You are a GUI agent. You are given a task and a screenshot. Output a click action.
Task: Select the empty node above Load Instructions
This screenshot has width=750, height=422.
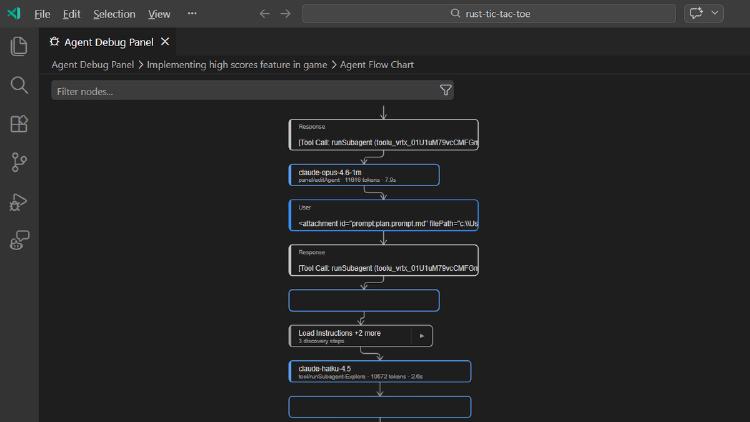364,300
